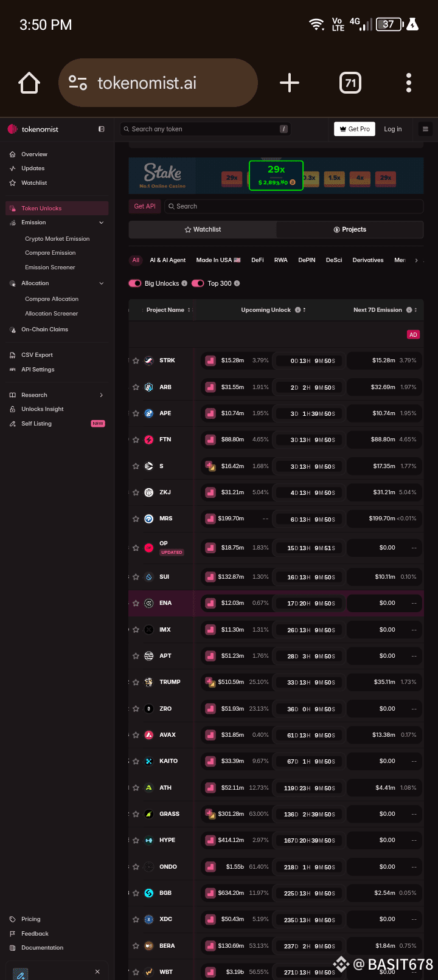The width and height of the screenshot is (438, 980).
Task: Collapse the sidebar with the panel icon
Action: (x=102, y=129)
